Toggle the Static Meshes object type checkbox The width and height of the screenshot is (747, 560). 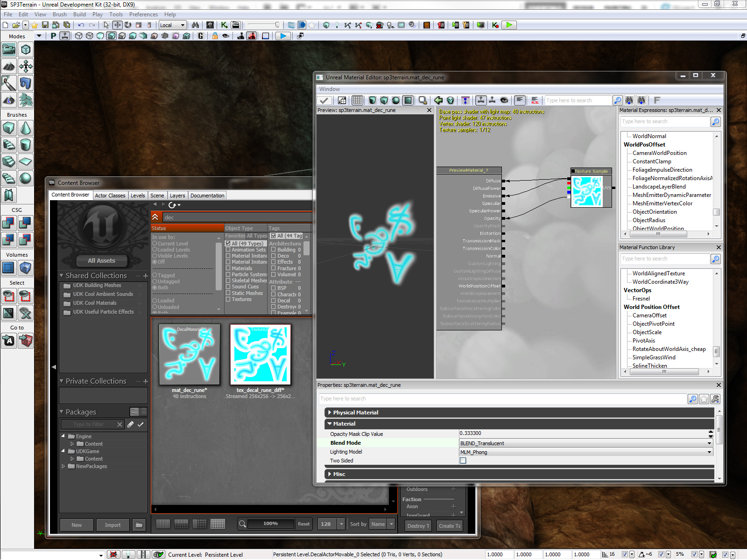(x=228, y=293)
